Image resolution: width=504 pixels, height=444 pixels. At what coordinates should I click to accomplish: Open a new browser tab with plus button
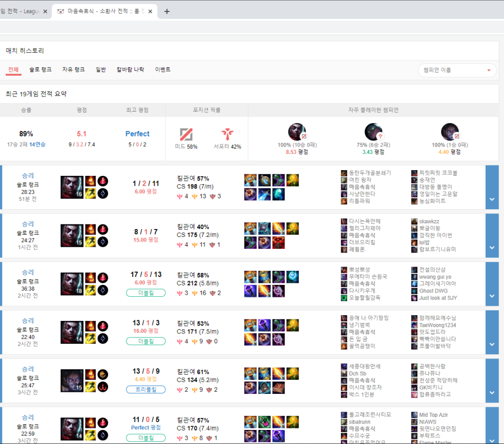(167, 11)
